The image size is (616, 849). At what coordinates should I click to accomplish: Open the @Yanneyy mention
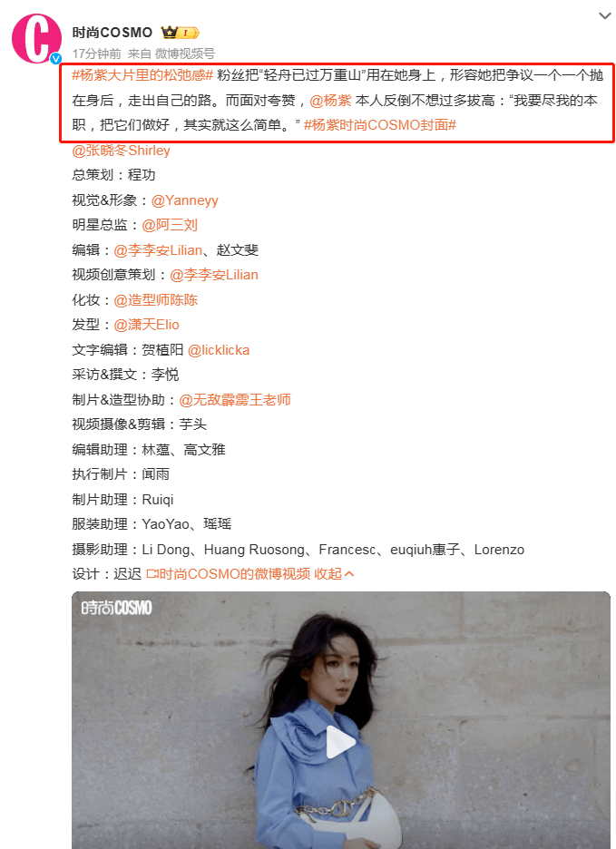pyautogui.click(x=185, y=200)
